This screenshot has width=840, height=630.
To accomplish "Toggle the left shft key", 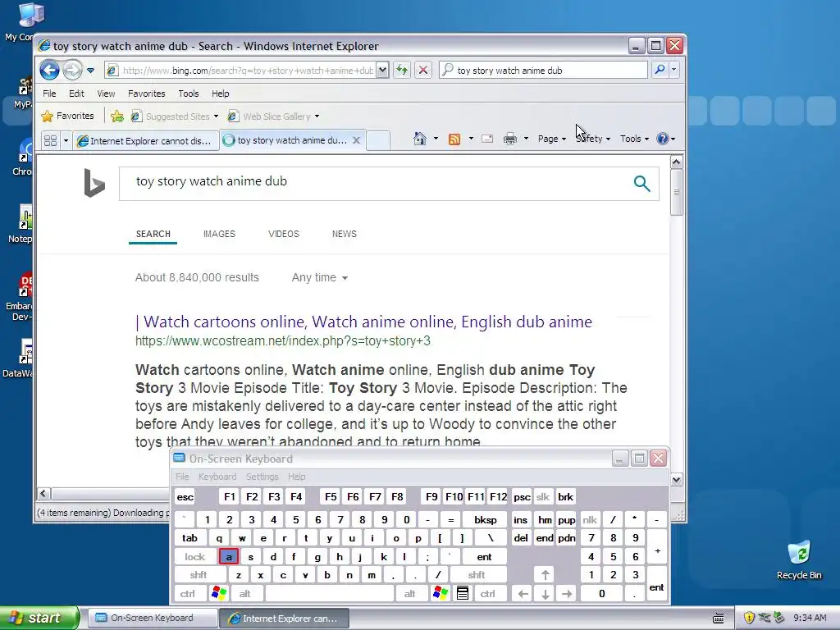I will click(x=199, y=575).
